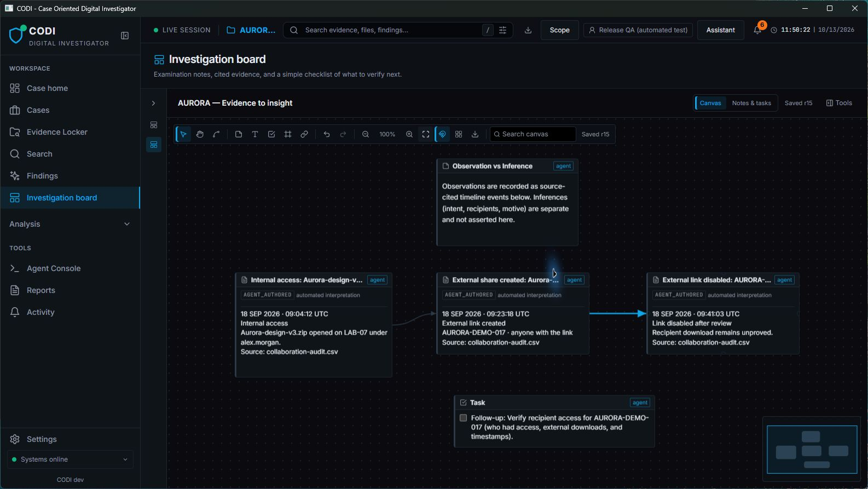Open the notifications bell
Viewport: 868px width, 489px height.
coord(757,30)
